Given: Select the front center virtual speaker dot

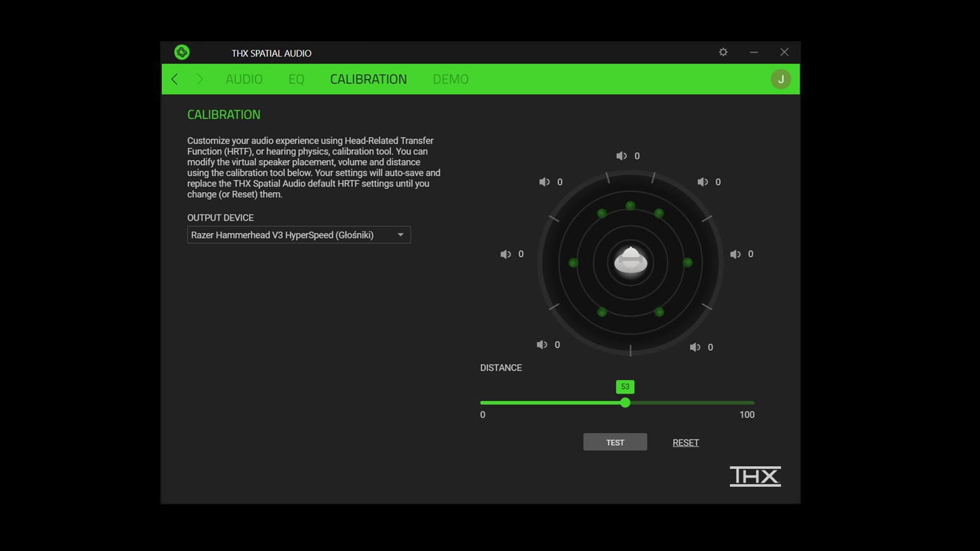Looking at the screenshot, I should [630, 205].
